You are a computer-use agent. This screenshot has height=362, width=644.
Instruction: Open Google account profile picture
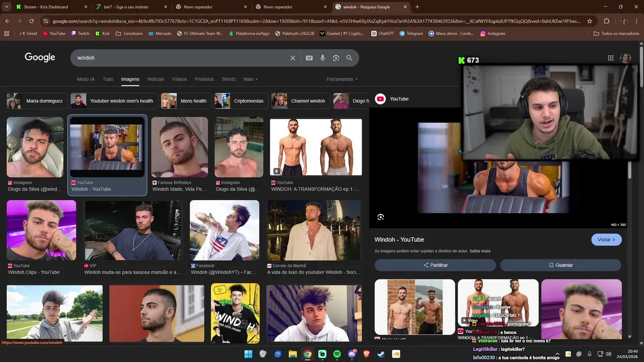coord(625,58)
